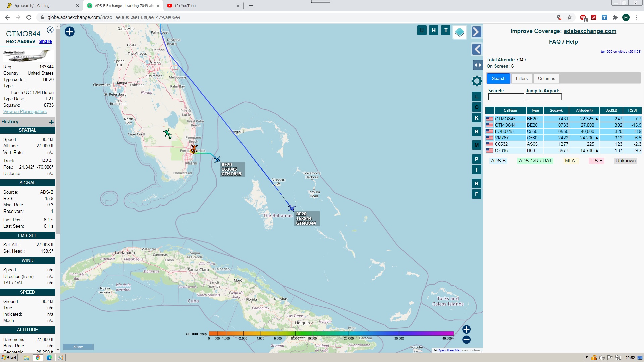Screen dimensions: 644x362
Task: Select the VM767 row in table
Action: pos(563,138)
